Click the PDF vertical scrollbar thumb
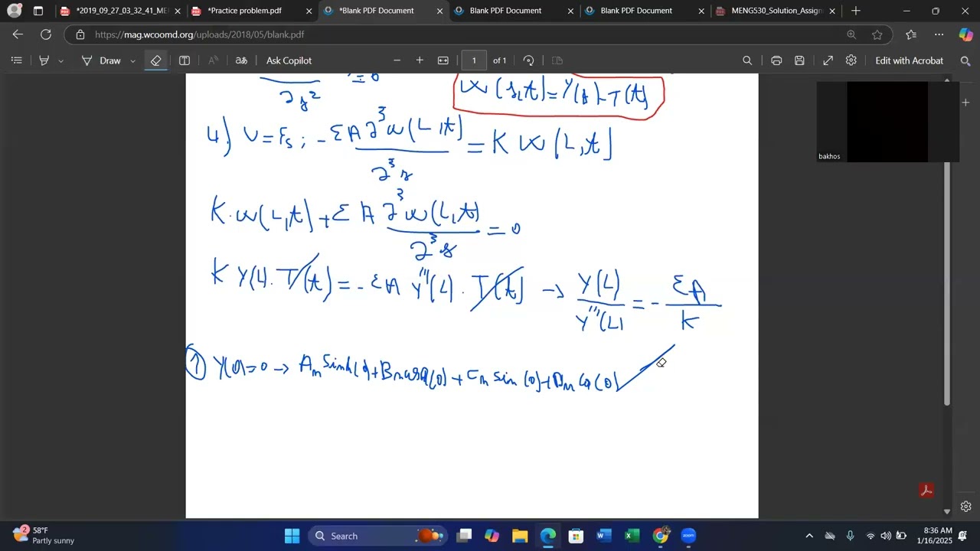 (947, 283)
